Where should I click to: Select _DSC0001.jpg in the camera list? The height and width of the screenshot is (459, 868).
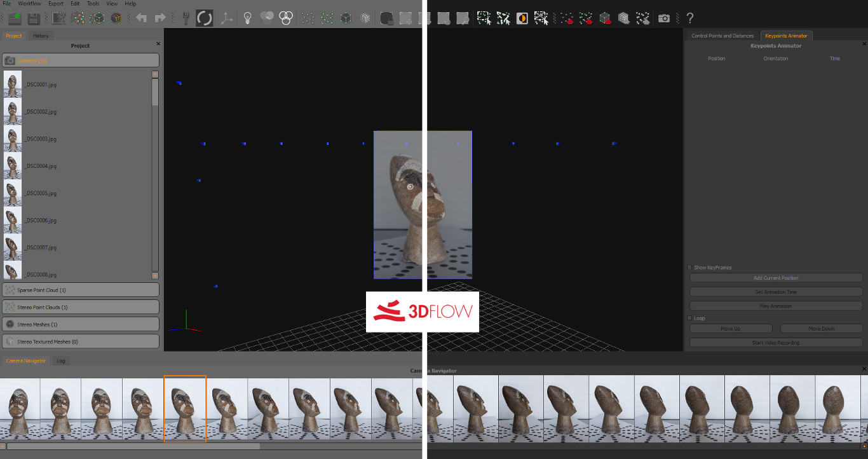click(41, 84)
